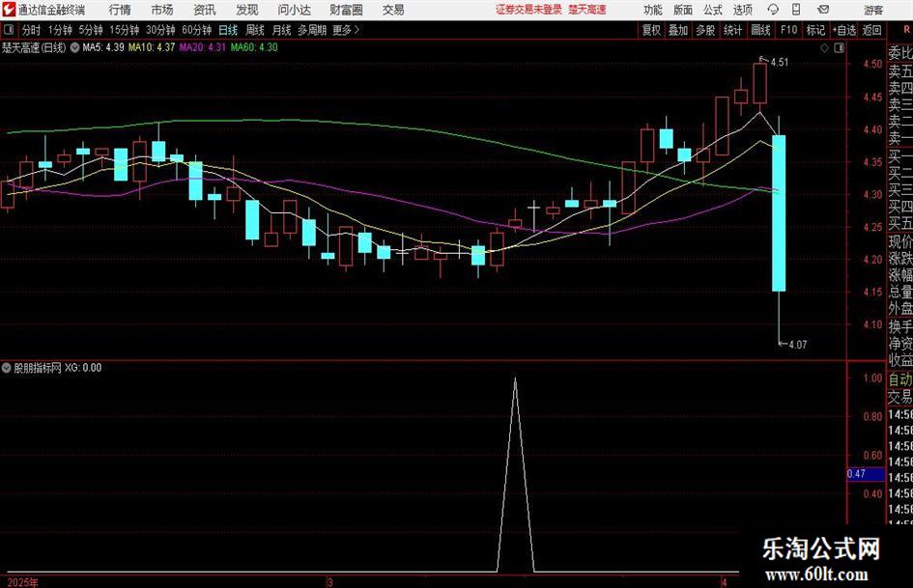This screenshot has height=588, width=913.
Task: Expand the MA indicator settings arrow
Action: click(x=74, y=47)
